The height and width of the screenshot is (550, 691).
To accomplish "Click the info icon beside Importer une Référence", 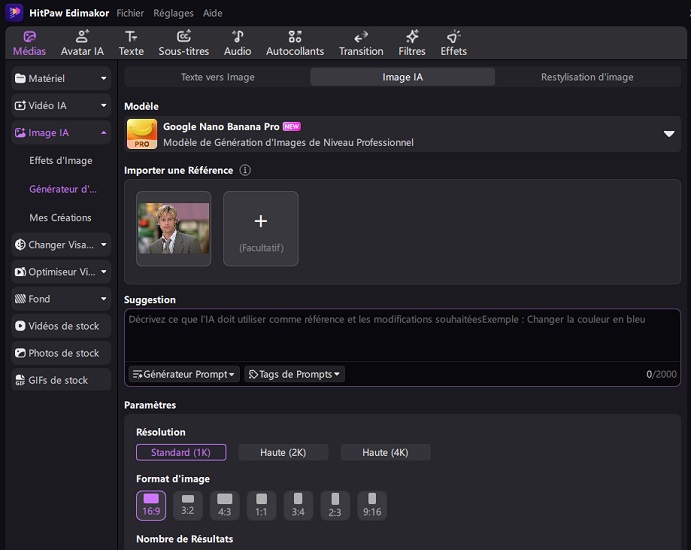I will coord(245,171).
